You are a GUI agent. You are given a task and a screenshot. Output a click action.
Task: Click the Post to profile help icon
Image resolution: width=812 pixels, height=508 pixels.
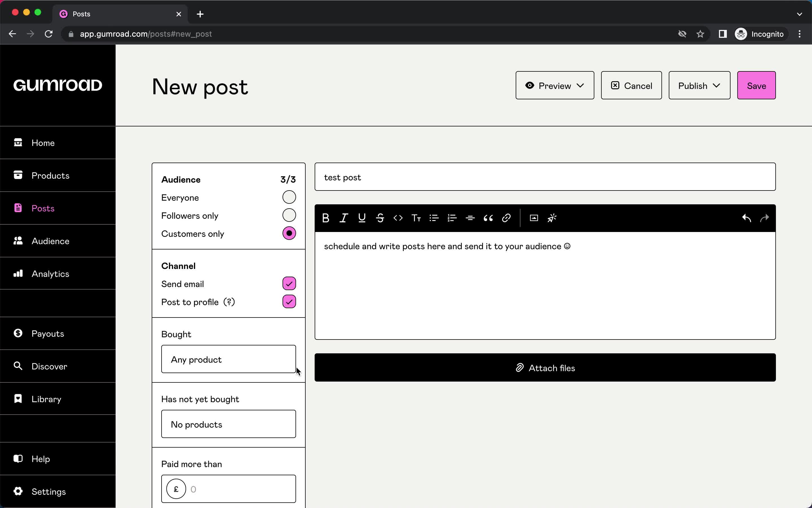point(229,302)
